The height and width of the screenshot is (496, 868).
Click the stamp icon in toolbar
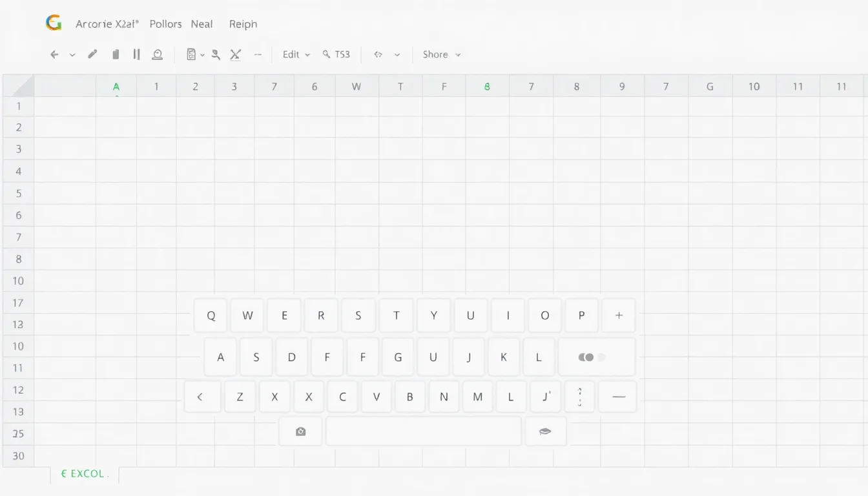[x=157, y=54]
